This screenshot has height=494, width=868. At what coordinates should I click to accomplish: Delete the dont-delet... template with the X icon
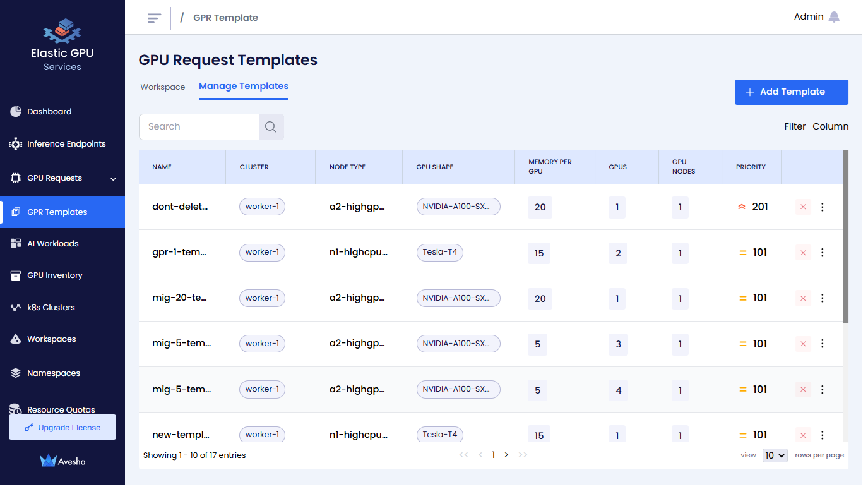click(803, 207)
